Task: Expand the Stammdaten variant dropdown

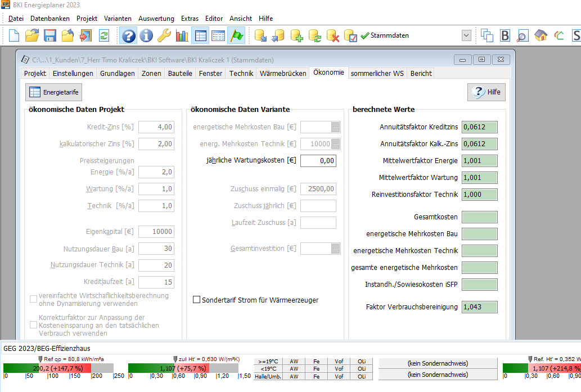Action: (466, 36)
